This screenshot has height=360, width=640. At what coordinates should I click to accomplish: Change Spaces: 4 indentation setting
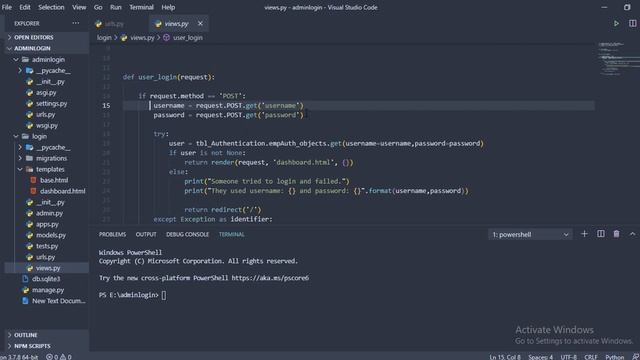click(x=540, y=357)
